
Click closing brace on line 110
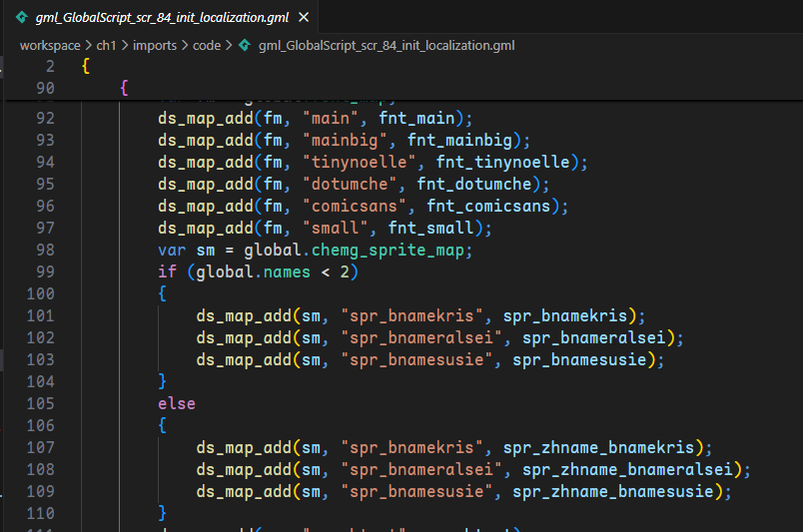point(163,514)
